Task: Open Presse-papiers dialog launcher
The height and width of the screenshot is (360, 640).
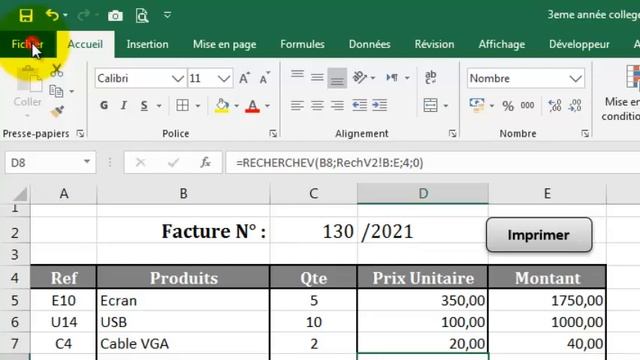Action: [80, 133]
